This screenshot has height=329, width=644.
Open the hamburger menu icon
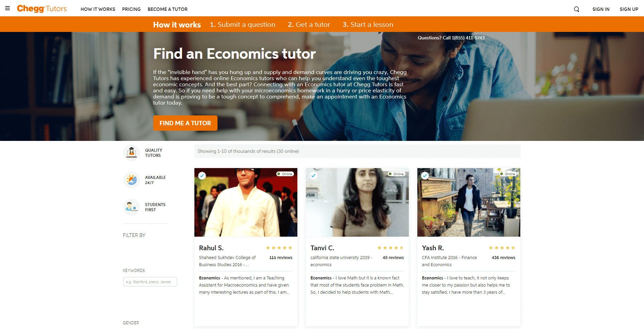click(7, 8)
